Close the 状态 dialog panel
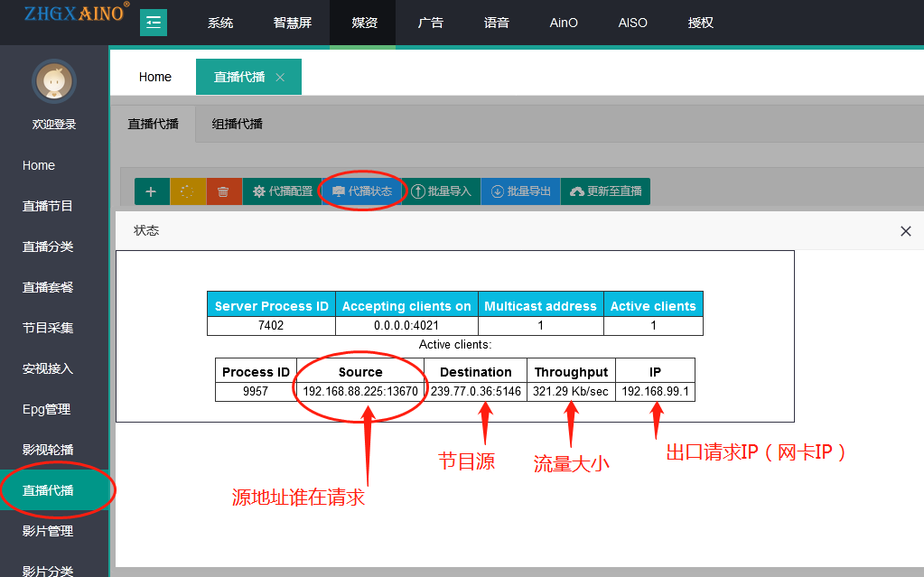Screen dimensions: 924x577 pyautogui.click(x=906, y=231)
